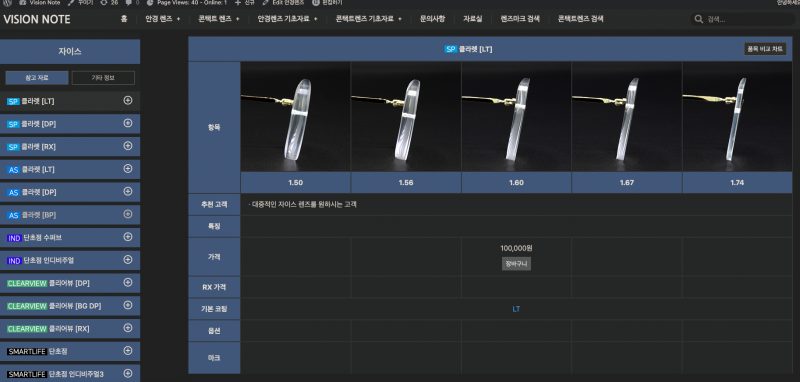Image resolution: width=800 pixels, height=382 pixels.
Task: Switch to the 참고 자료 tab
Action: point(37,78)
